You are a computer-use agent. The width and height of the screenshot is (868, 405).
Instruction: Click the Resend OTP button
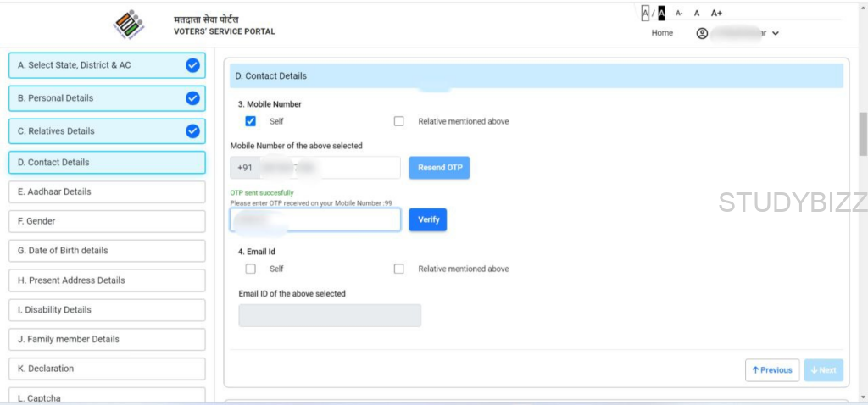[x=439, y=168]
